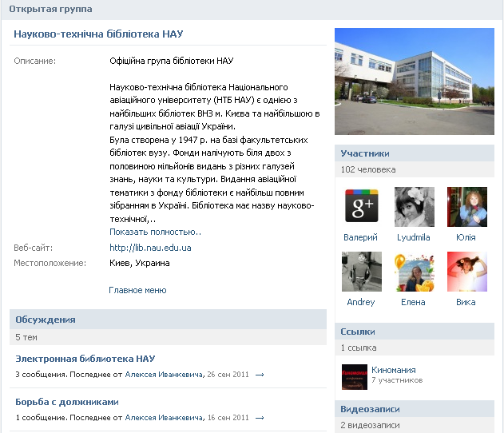
Task: Open Электронная библиотека НАУ discussion
Action: 85,359
